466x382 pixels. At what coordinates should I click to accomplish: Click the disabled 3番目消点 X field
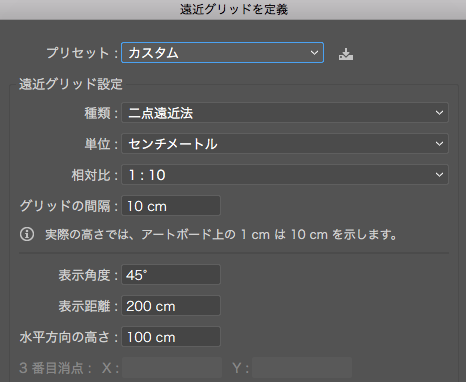(x=172, y=368)
